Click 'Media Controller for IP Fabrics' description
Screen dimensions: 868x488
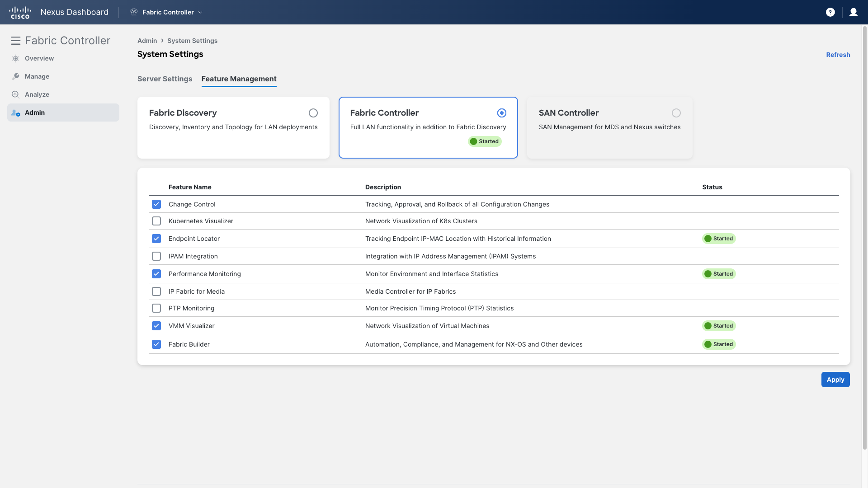pyautogui.click(x=410, y=291)
